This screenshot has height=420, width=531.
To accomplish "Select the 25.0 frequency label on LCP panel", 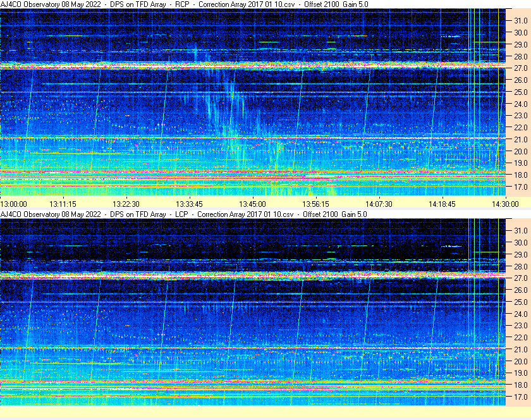I will (520, 302).
